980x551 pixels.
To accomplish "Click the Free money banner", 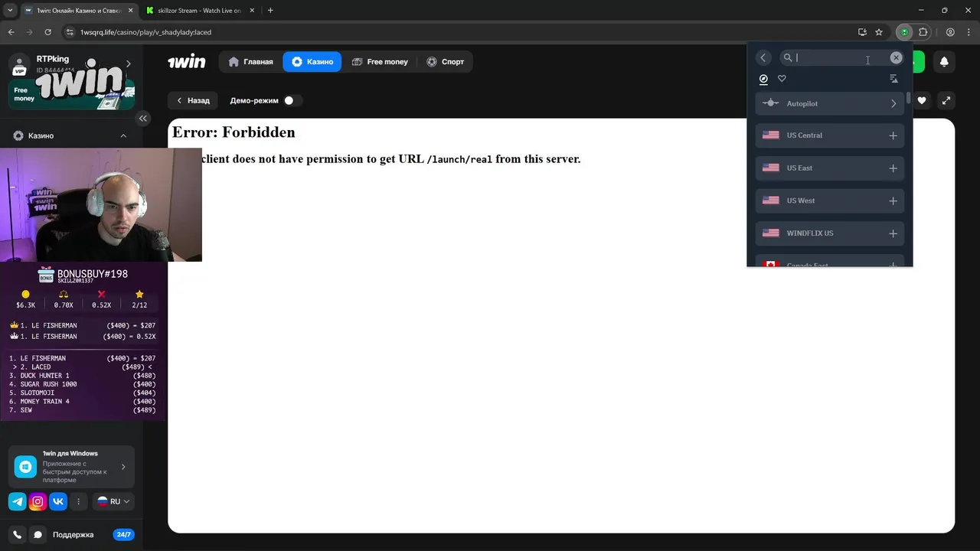I will (x=72, y=93).
